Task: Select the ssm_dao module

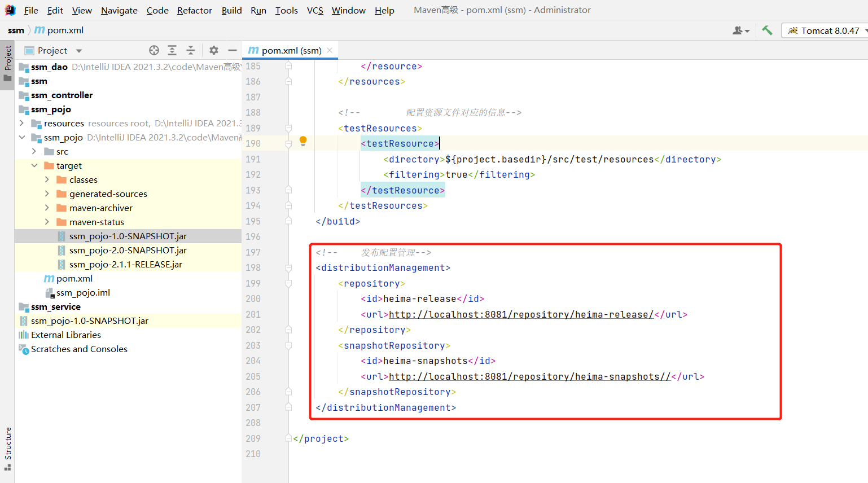Action: [x=128, y=67]
